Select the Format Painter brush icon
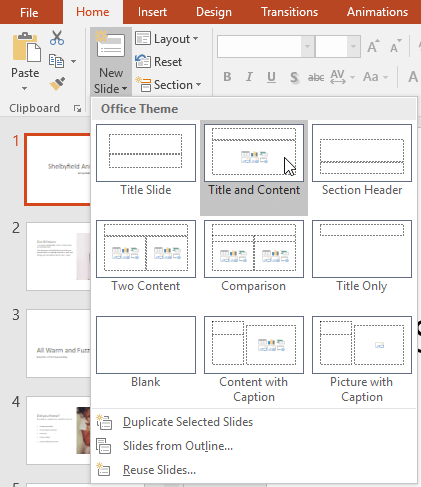Screen dimensions: 421x487 pos(57,84)
